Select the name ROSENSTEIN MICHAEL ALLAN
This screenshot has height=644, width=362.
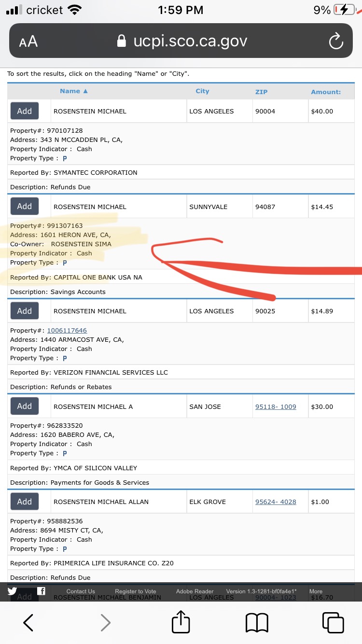tap(101, 502)
